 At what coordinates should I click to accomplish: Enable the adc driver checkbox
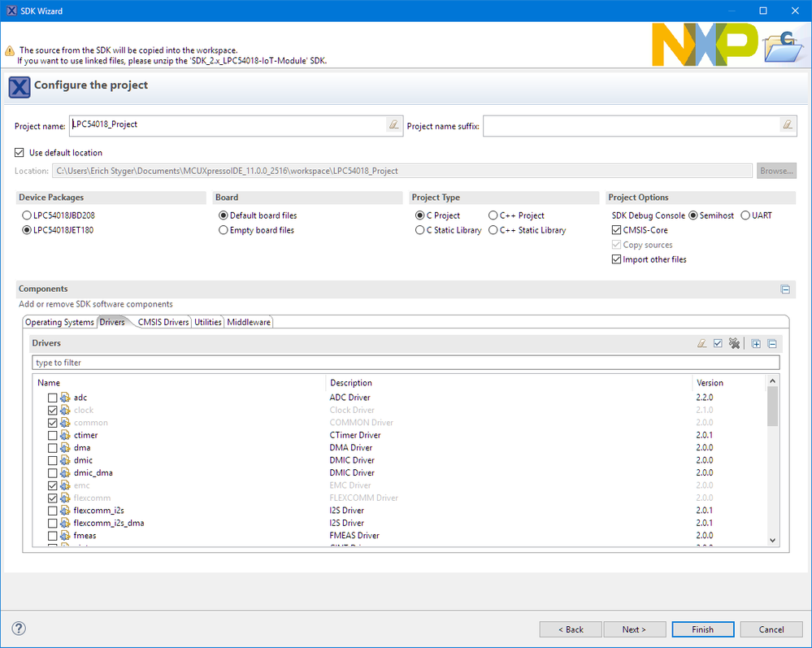pyautogui.click(x=52, y=398)
